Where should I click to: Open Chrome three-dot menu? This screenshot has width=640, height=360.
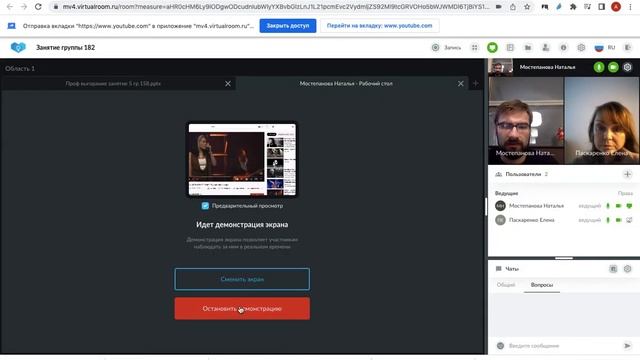pos(630,7)
